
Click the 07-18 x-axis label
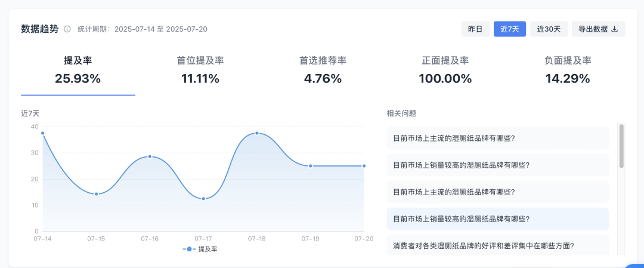pyautogui.click(x=257, y=238)
